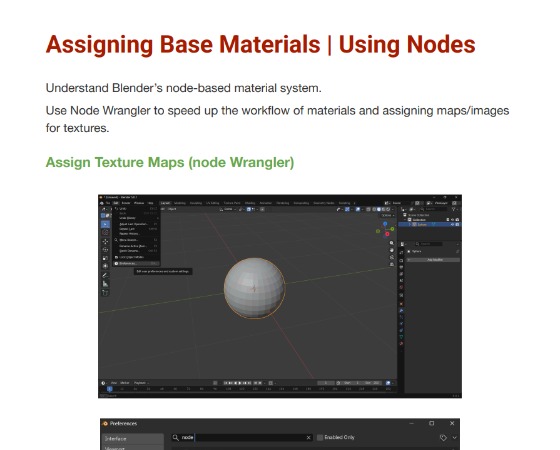Open the Interface tab in Preferences
560x450 pixels.
133,439
